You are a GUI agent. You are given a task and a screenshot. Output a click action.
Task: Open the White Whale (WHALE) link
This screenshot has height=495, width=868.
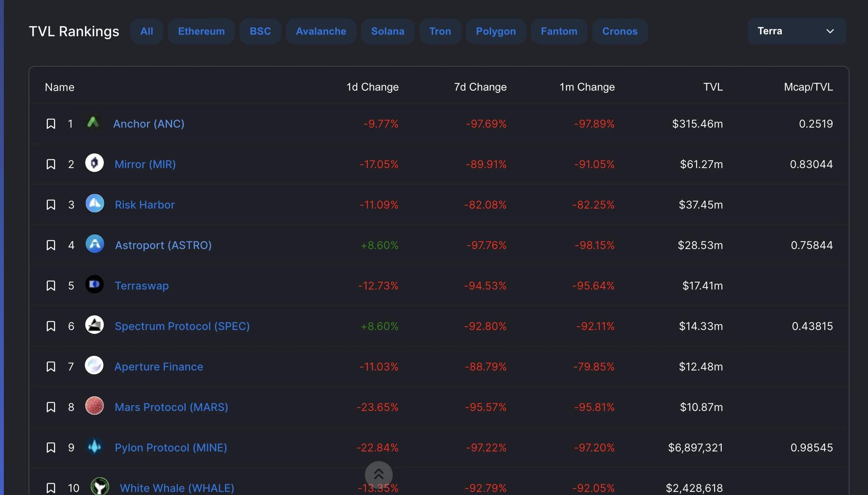pyautogui.click(x=177, y=488)
